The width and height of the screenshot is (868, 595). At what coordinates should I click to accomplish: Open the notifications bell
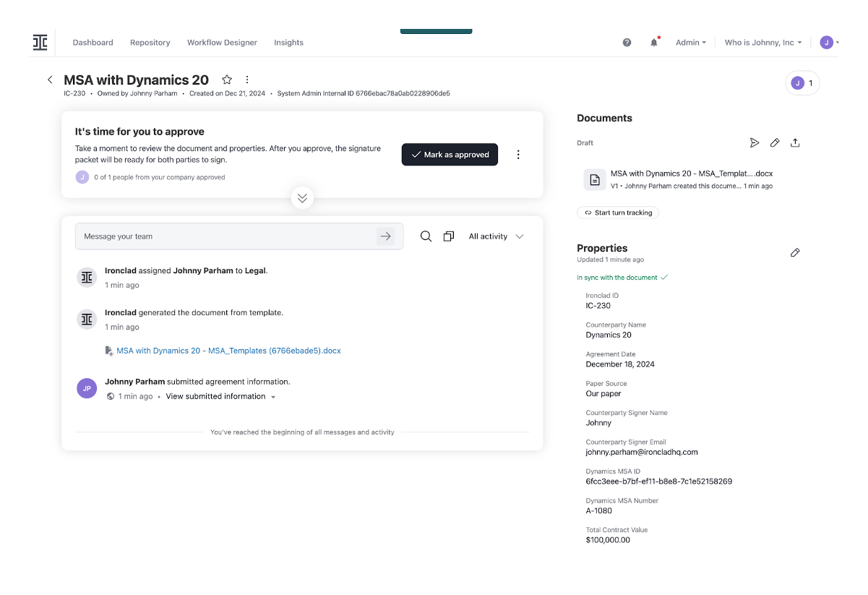[x=654, y=43]
